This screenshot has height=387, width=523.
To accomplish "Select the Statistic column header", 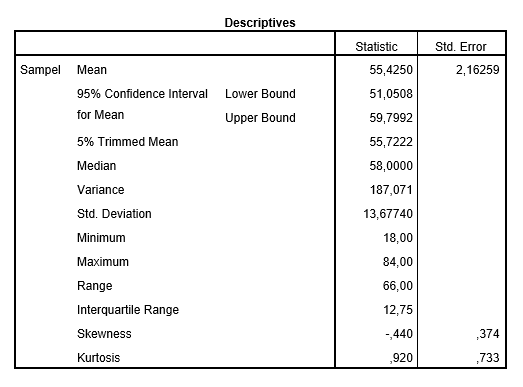I will click(x=376, y=47).
